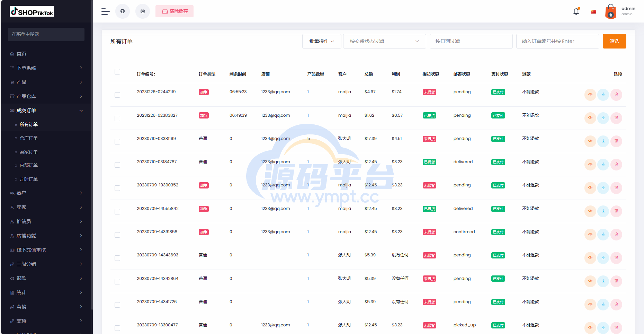The image size is (644, 334).
Task: Open the globe website icon in header
Action: [123, 11]
